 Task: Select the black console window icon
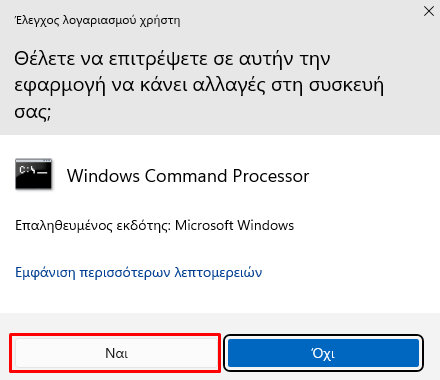(x=33, y=174)
